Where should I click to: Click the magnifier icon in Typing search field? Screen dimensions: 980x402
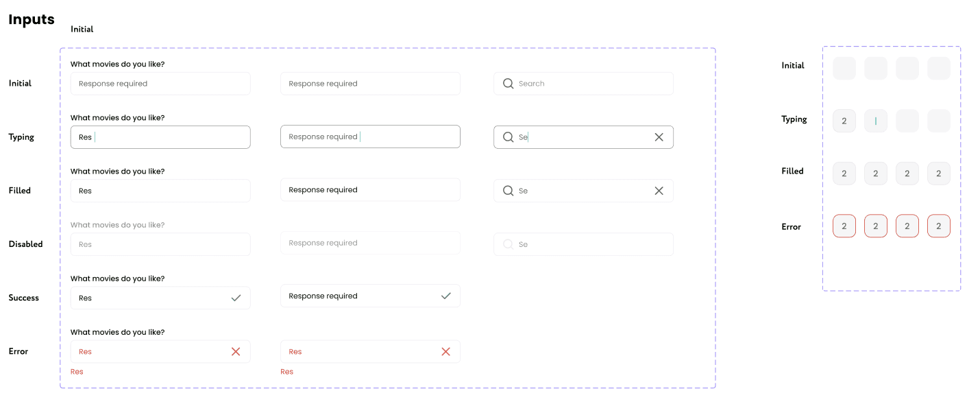click(x=508, y=137)
